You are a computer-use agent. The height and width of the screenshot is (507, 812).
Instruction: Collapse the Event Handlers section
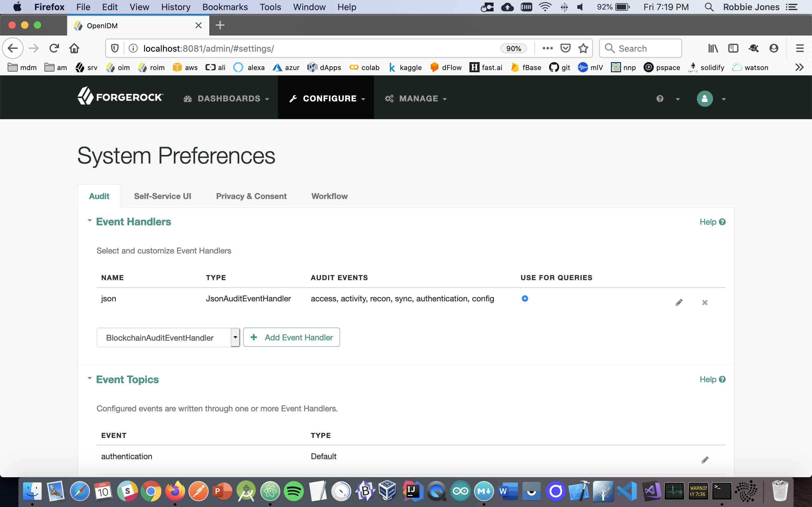[89, 221]
